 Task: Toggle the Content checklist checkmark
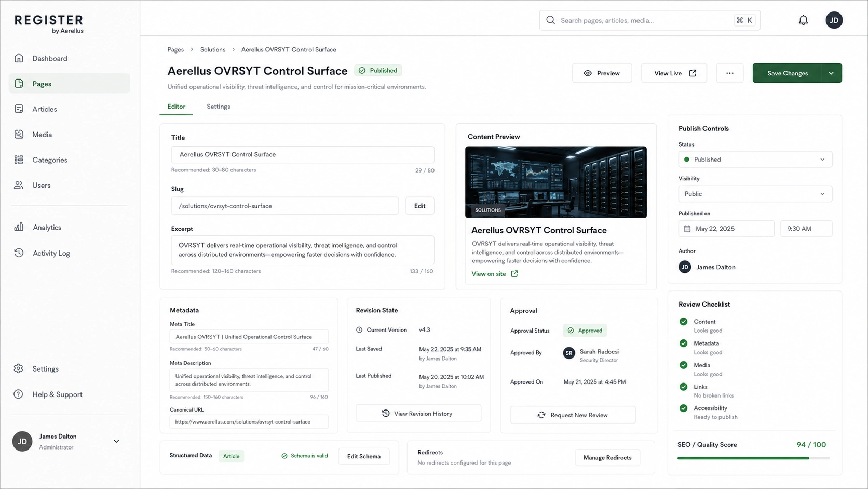pos(684,322)
